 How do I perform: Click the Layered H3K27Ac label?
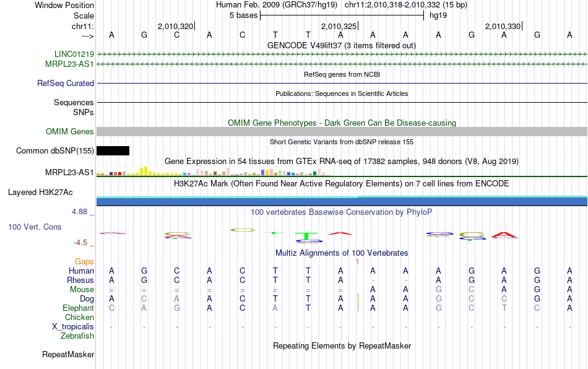click(x=40, y=193)
